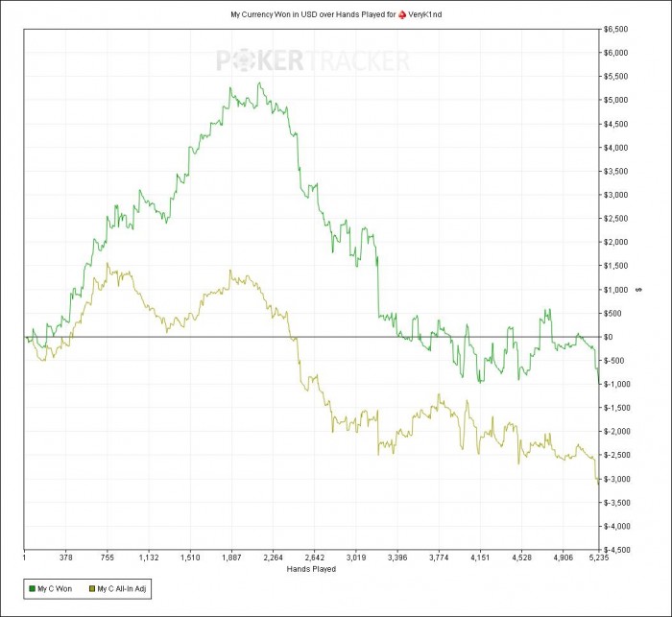672x617 pixels.
Task: Click the chart title text
Action: 336,14
